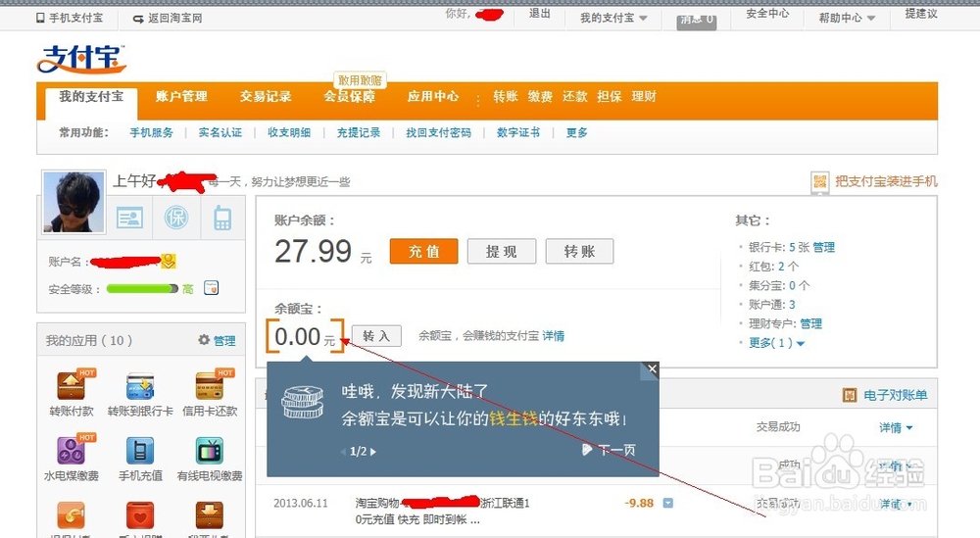Click the 消息 0 message badge

click(x=697, y=21)
